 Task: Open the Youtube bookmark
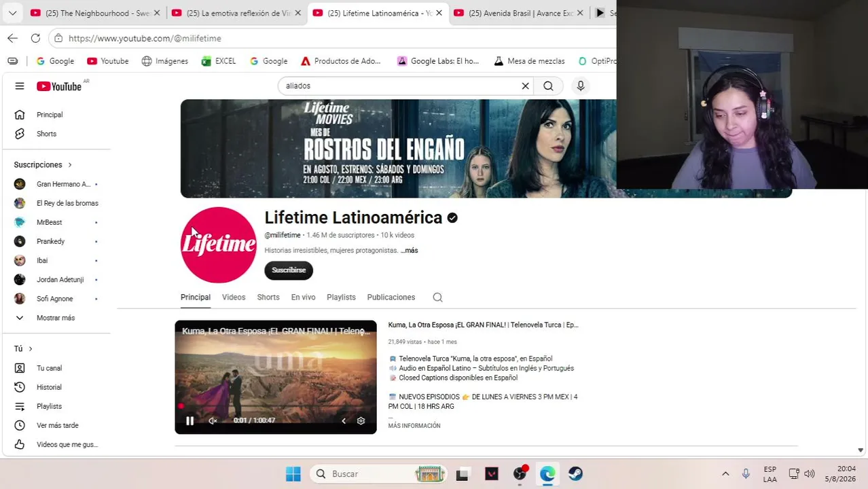[107, 61]
